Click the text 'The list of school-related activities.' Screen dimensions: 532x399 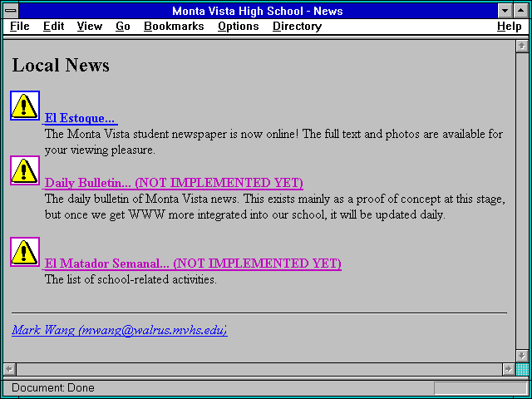click(131, 280)
